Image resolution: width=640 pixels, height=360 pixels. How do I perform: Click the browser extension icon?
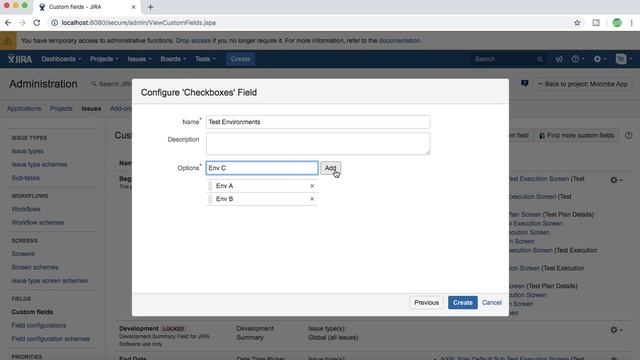click(x=596, y=23)
